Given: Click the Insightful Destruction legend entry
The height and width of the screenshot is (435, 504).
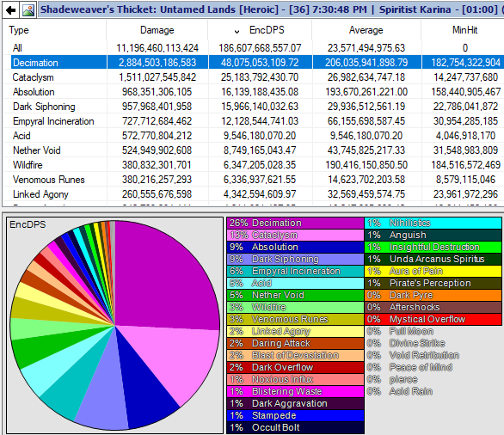Looking at the screenshot, I should (433, 247).
